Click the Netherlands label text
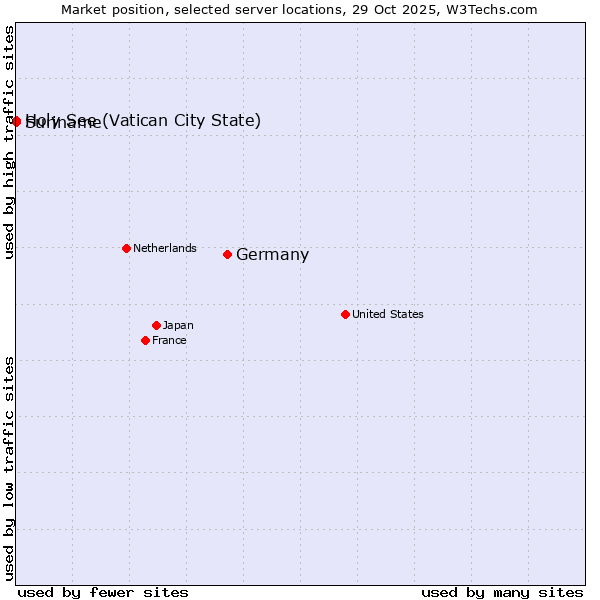Screen dimensions: 600x600 pyautogui.click(x=164, y=248)
